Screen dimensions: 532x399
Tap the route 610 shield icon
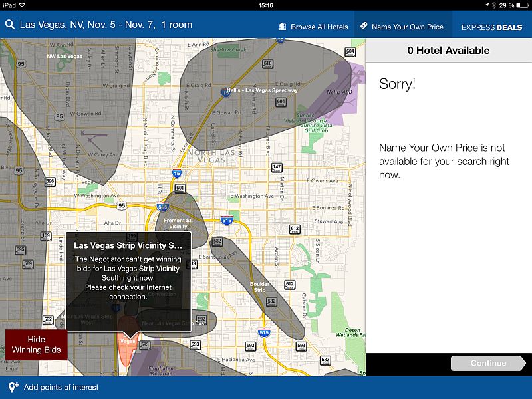click(268, 64)
